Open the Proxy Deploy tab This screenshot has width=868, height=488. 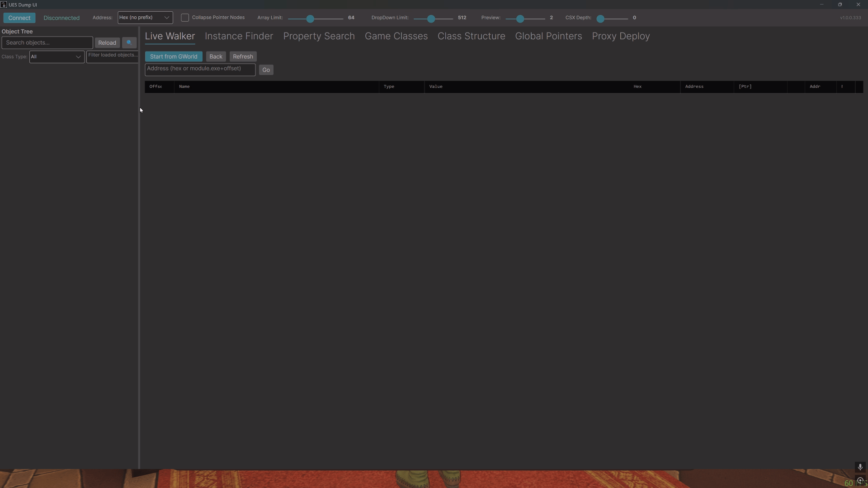point(621,36)
